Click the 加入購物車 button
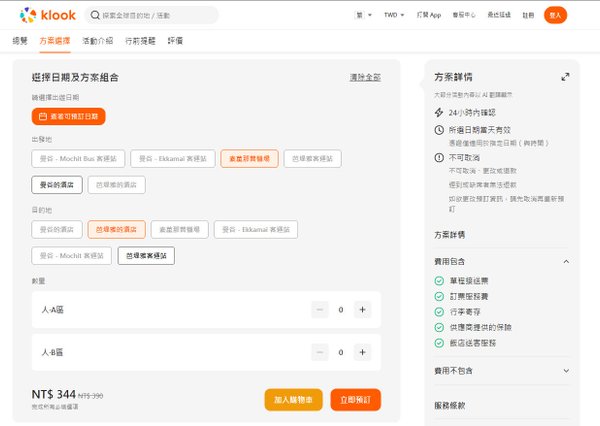The height and width of the screenshot is (426, 600). 293,400
